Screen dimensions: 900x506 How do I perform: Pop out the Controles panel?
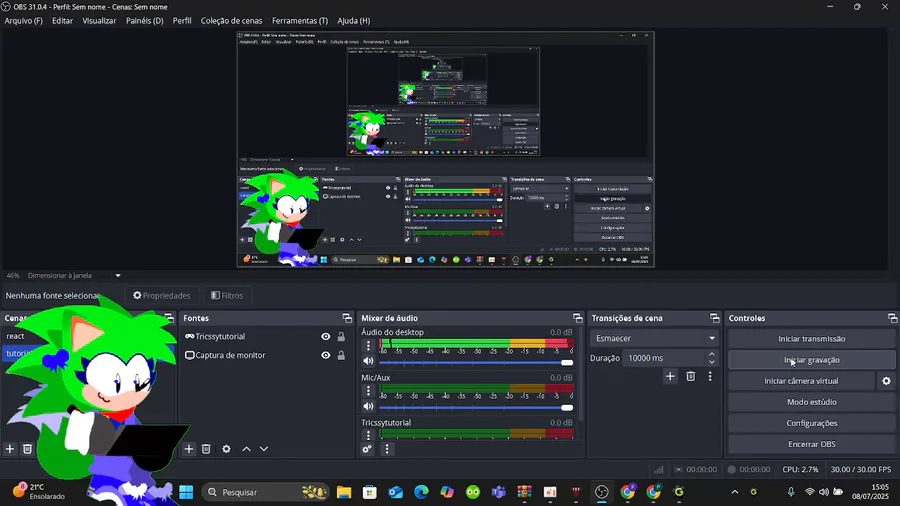click(x=892, y=318)
